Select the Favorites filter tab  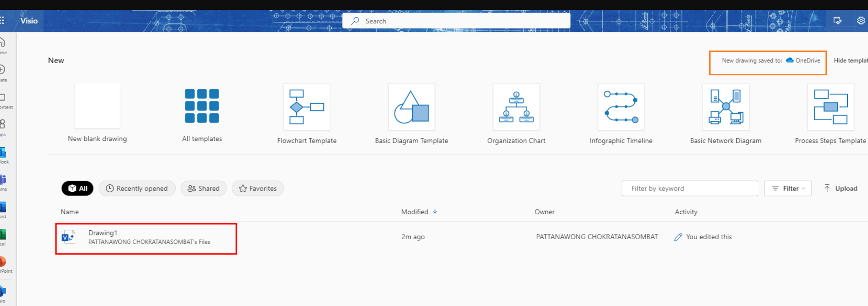(x=258, y=189)
